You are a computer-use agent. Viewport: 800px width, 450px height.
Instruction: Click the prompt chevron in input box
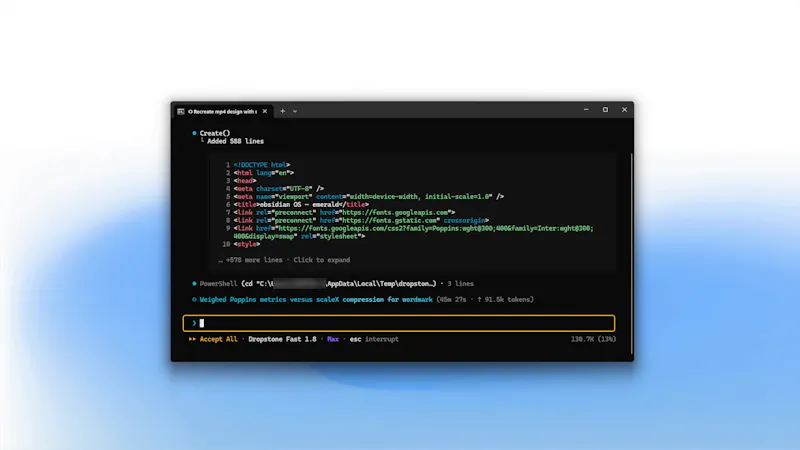tap(194, 323)
